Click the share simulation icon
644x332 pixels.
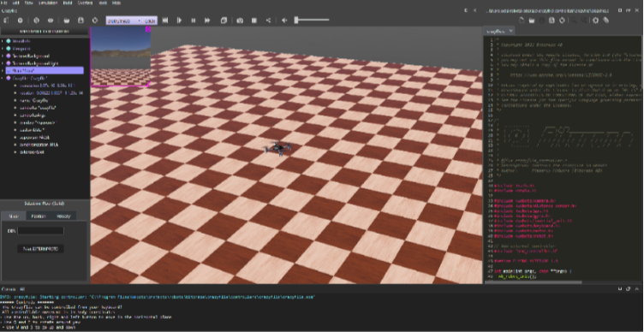coord(268,21)
